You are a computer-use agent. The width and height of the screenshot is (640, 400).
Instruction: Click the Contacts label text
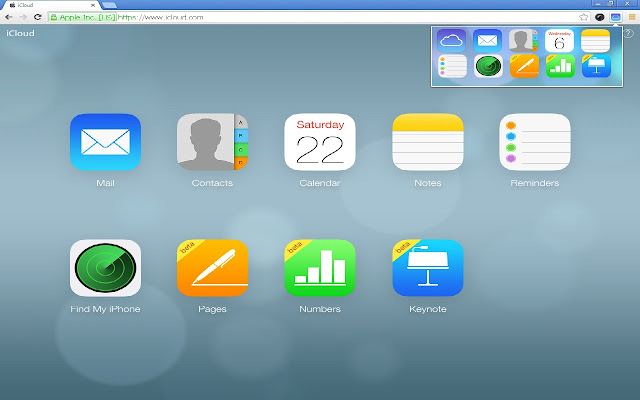click(x=212, y=183)
